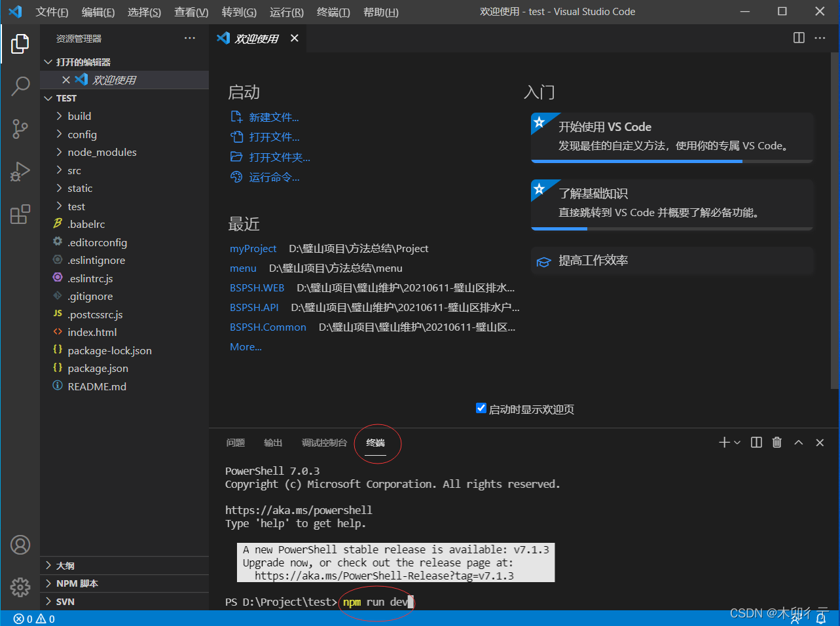Split the editor to the right
Viewport: 840px width, 626px height.
coord(799,38)
